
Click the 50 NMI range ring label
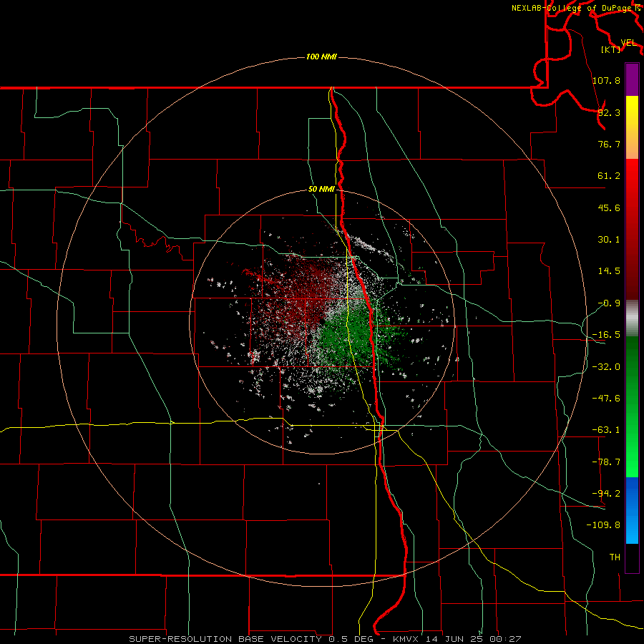321,190
